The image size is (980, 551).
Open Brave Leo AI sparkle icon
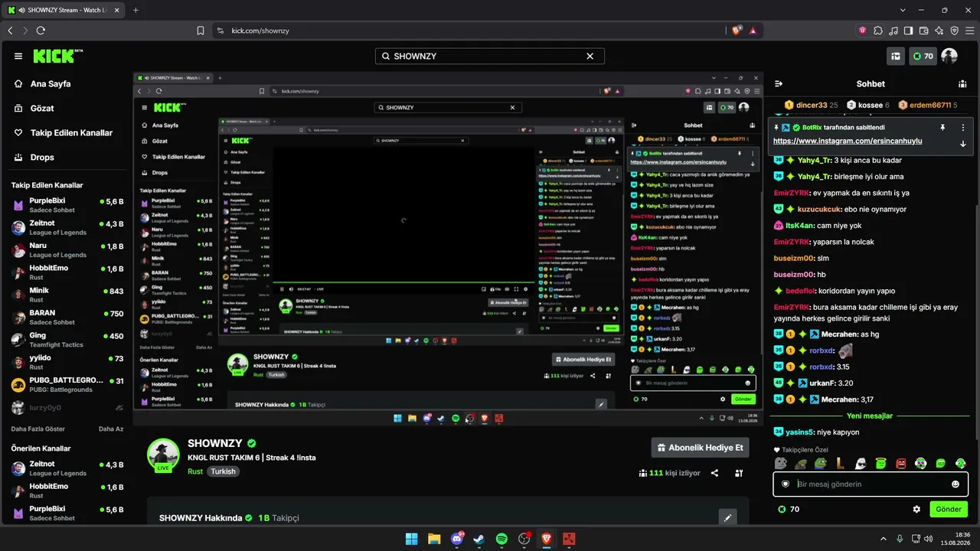pos(939,31)
